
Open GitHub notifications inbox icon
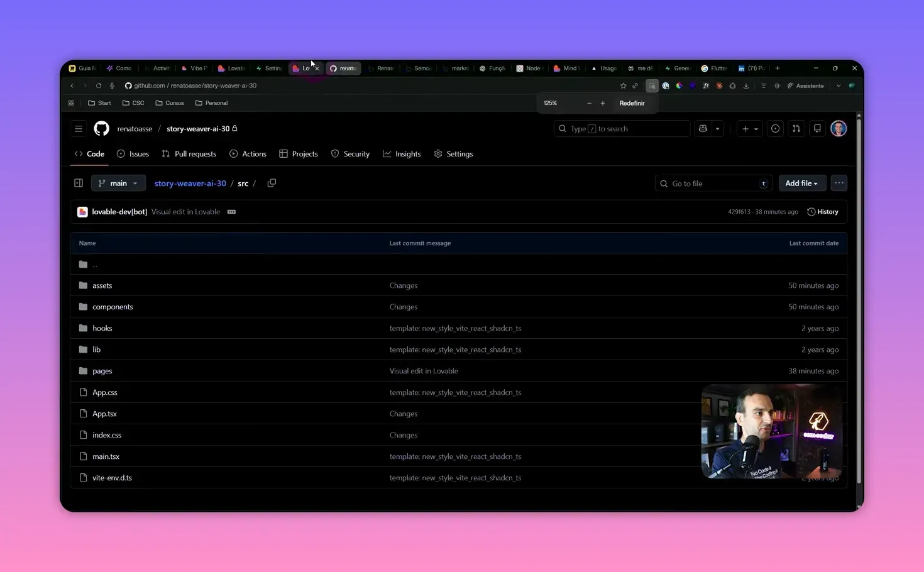pyautogui.click(x=817, y=128)
